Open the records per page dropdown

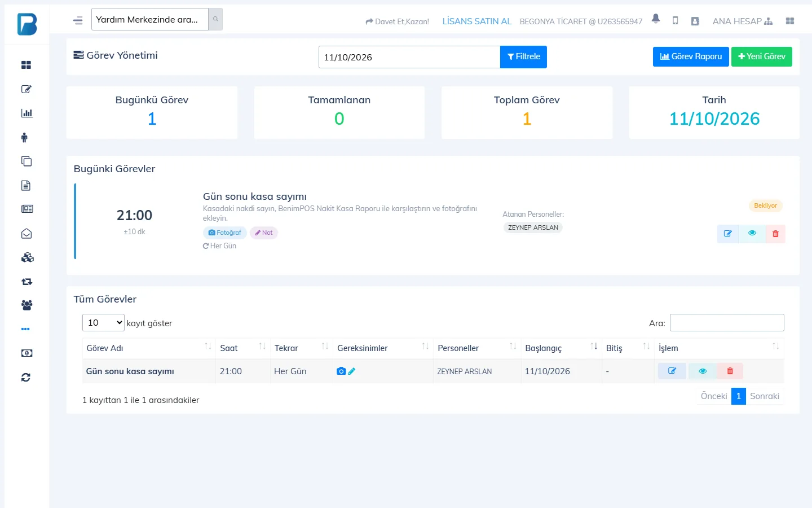(x=104, y=322)
